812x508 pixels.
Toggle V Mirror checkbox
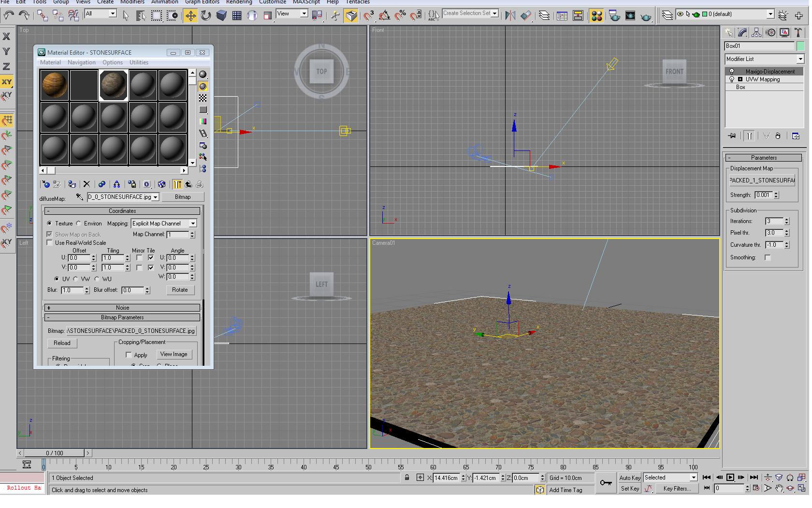point(139,268)
